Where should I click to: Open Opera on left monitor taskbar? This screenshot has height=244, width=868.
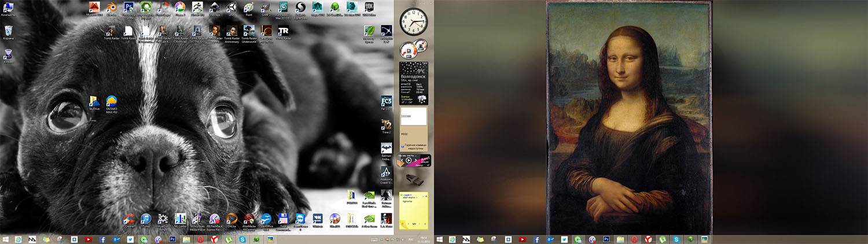click(200, 239)
